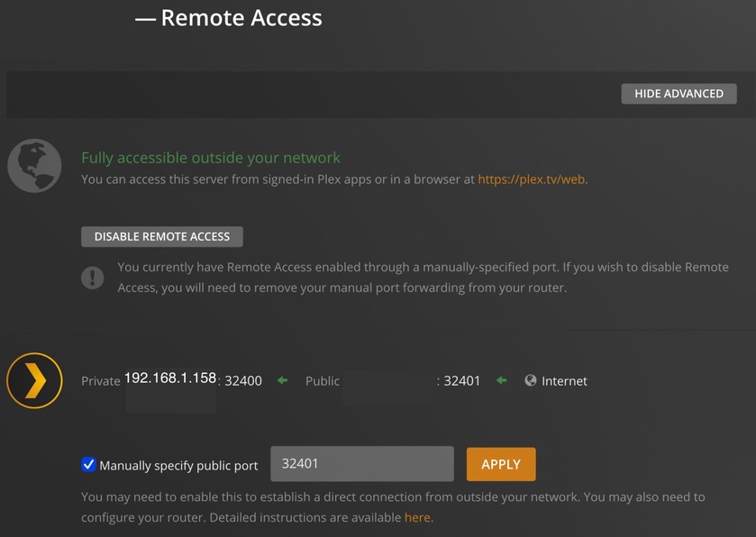Click the green arrow after port 32400
The width and height of the screenshot is (756, 537).
pos(282,381)
